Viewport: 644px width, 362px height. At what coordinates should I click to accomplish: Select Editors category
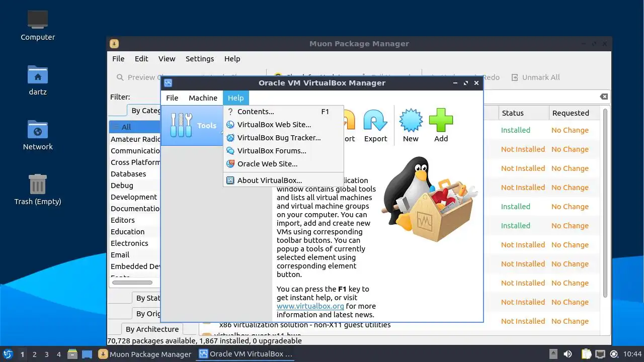[135, 220]
